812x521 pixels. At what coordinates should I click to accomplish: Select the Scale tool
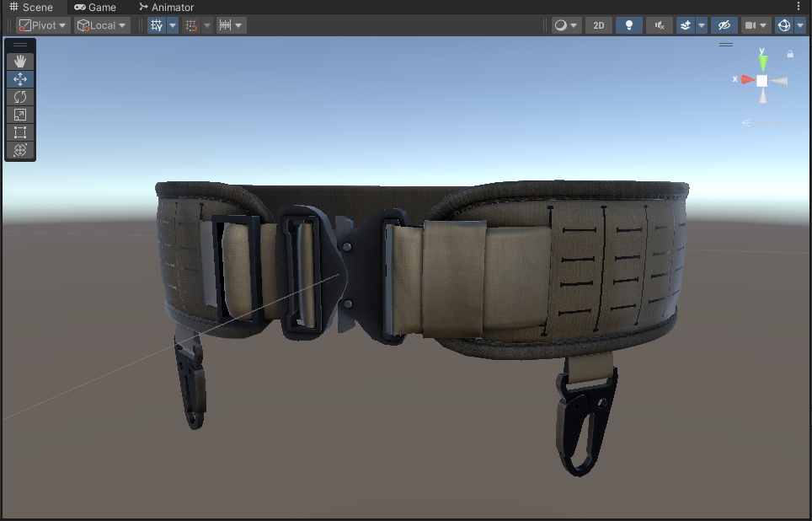pyautogui.click(x=19, y=115)
